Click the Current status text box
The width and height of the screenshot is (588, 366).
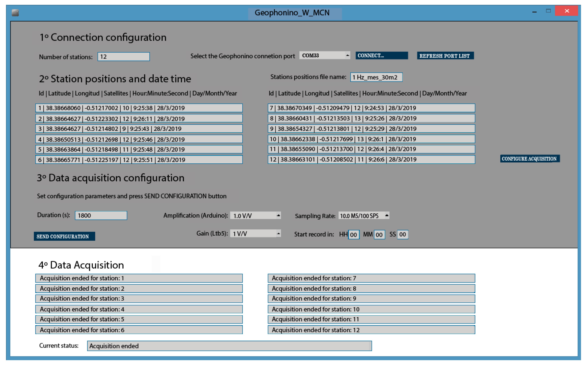pyautogui.click(x=229, y=346)
